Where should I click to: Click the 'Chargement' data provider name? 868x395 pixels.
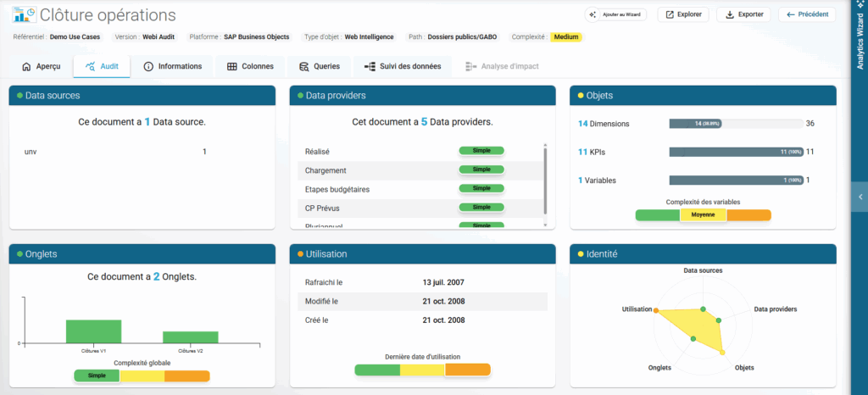[325, 170]
